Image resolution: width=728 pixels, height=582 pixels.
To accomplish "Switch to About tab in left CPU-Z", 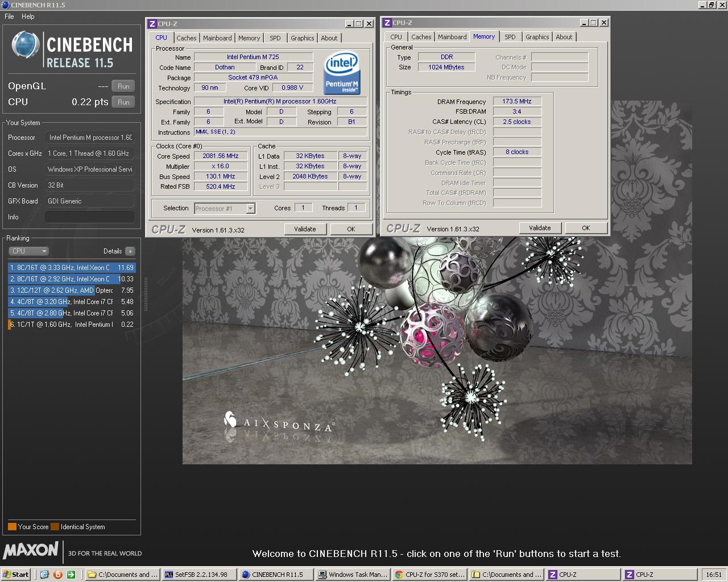I will click(329, 38).
